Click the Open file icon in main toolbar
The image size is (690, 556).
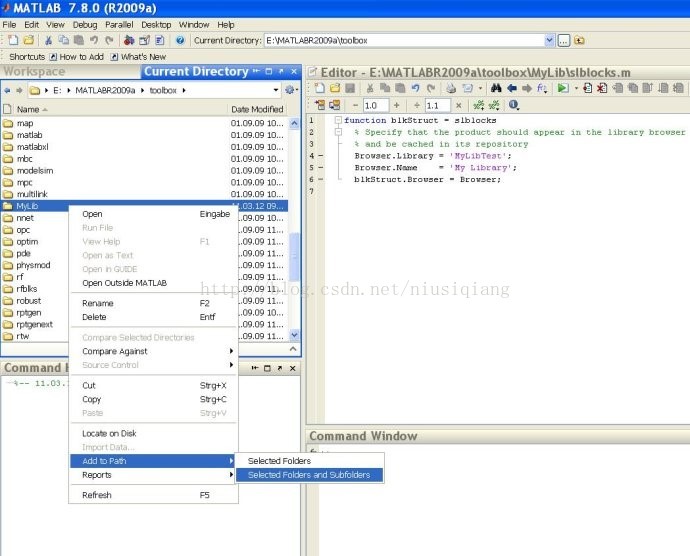29,41
